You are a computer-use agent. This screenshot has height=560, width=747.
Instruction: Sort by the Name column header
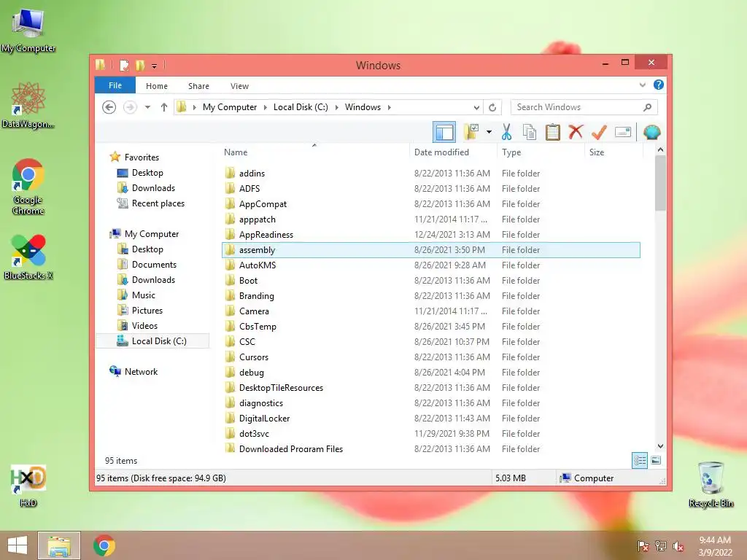pos(314,152)
